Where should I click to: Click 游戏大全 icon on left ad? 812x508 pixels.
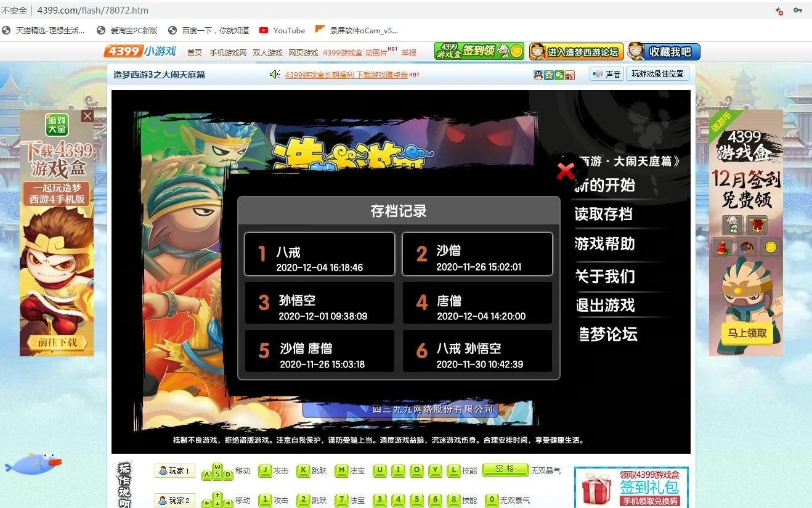tap(57, 125)
